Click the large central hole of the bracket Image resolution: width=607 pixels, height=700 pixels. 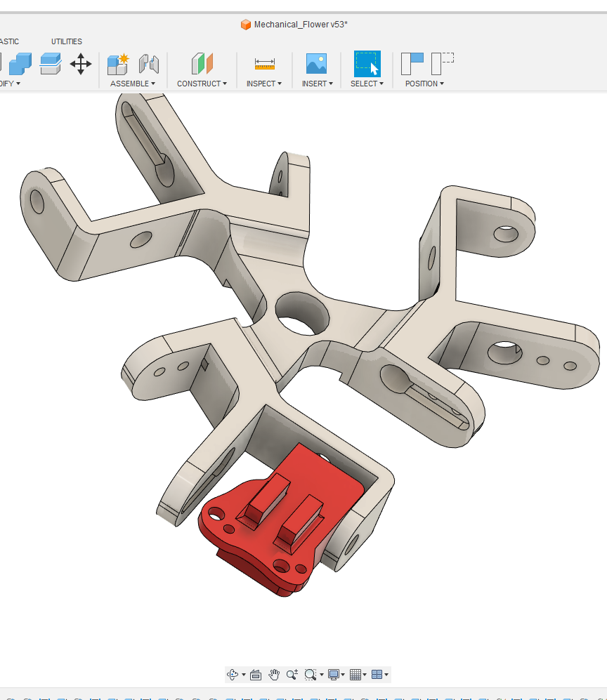(x=302, y=315)
